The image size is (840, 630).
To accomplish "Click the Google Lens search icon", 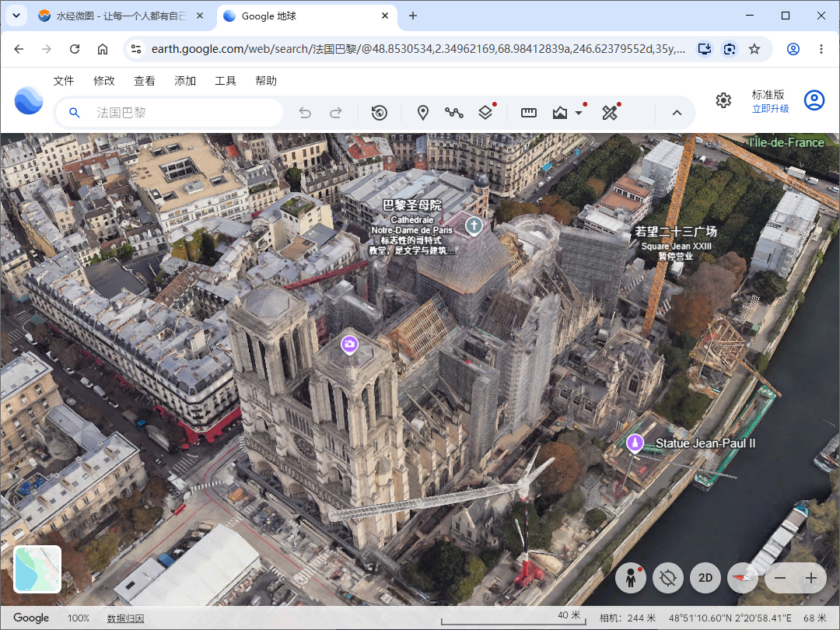I will (729, 49).
